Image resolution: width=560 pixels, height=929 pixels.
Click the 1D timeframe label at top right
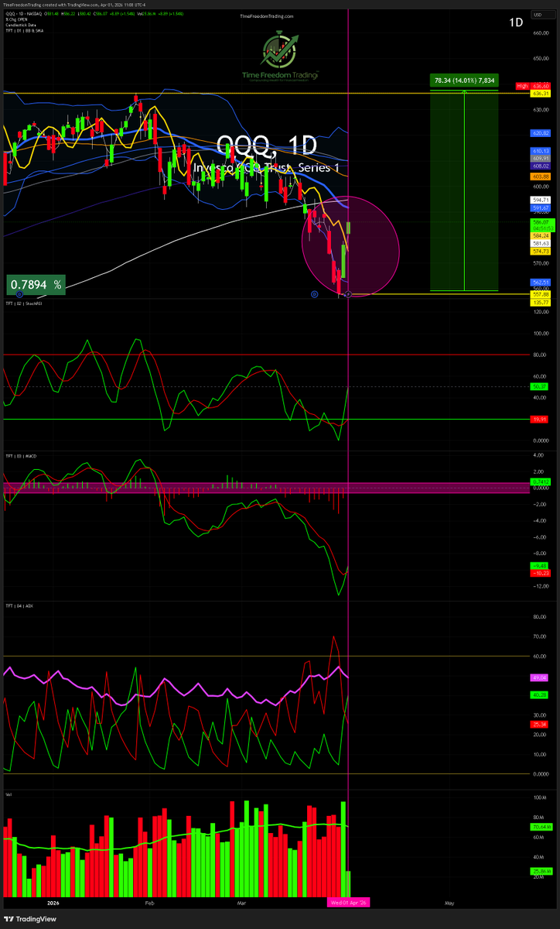516,22
